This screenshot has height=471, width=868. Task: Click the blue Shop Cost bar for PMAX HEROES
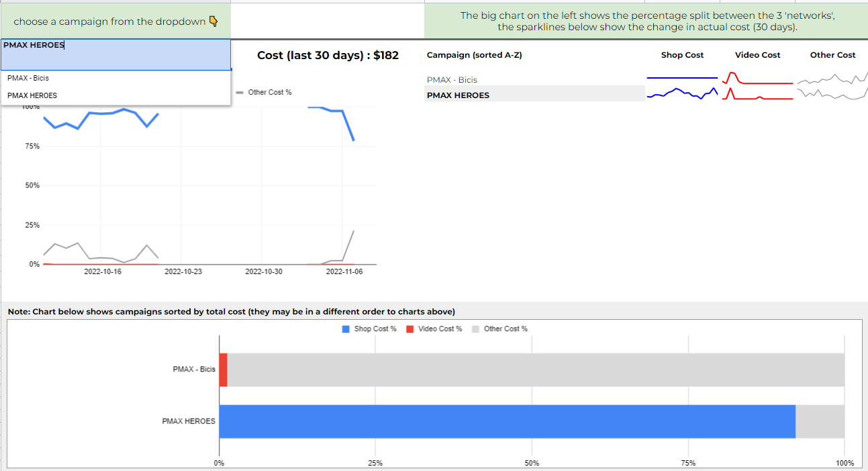click(508, 421)
